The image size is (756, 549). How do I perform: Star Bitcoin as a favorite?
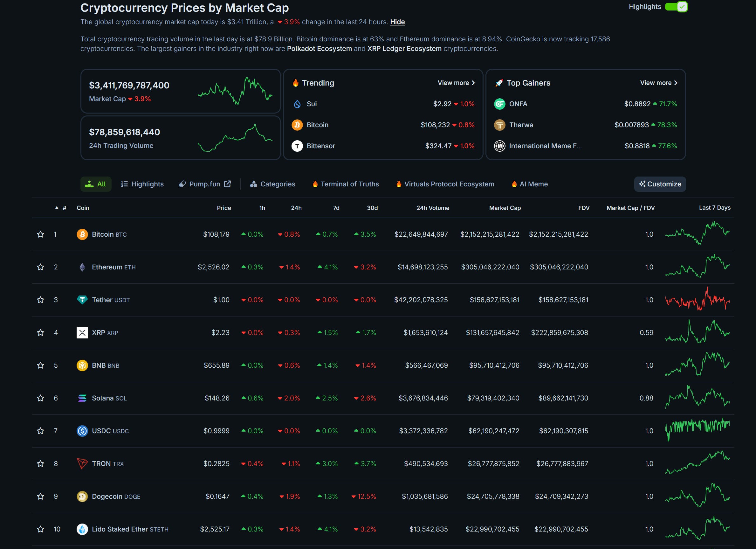point(40,234)
